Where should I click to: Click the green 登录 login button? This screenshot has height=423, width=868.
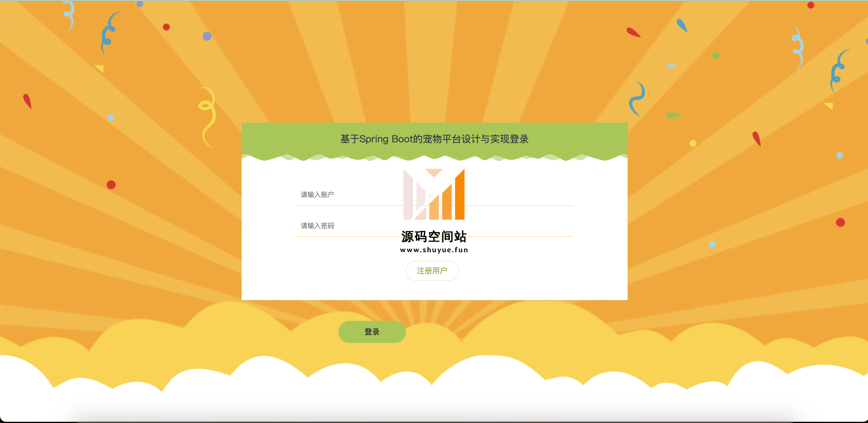(372, 331)
